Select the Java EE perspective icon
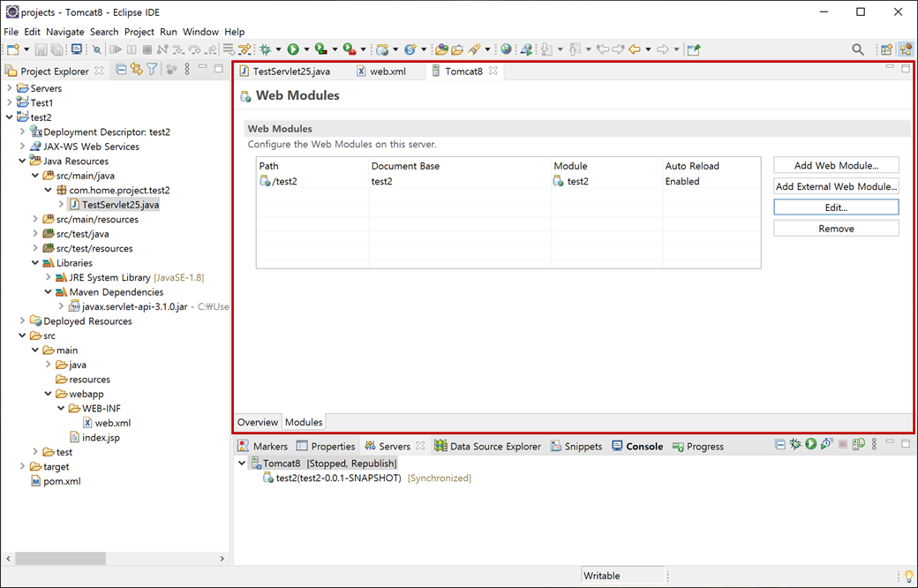The height and width of the screenshot is (588, 918). pos(906,49)
